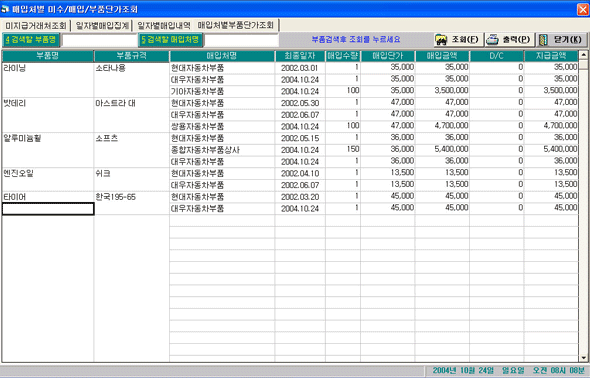
Task: Select the 쌍용자동차부품 supplier cell
Action: click(222, 126)
